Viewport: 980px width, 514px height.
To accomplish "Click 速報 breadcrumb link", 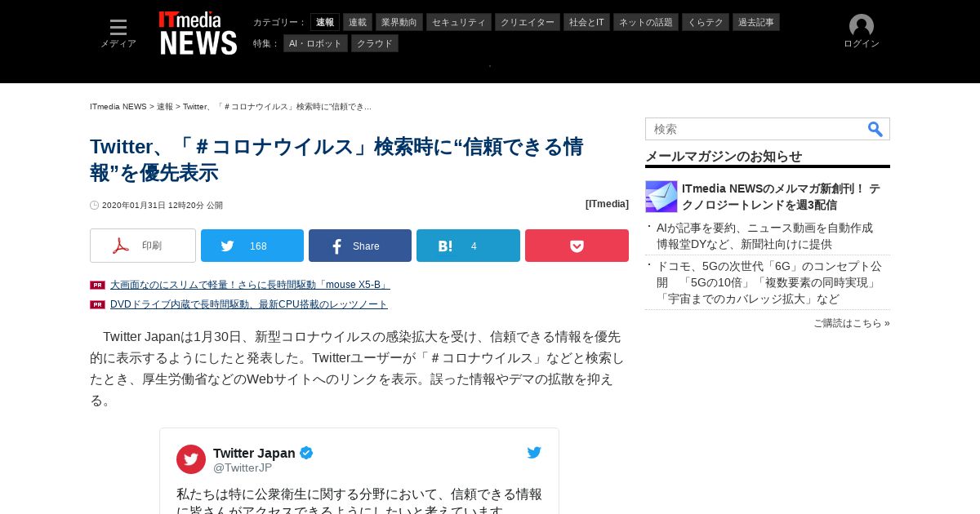I will (x=165, y=107).
